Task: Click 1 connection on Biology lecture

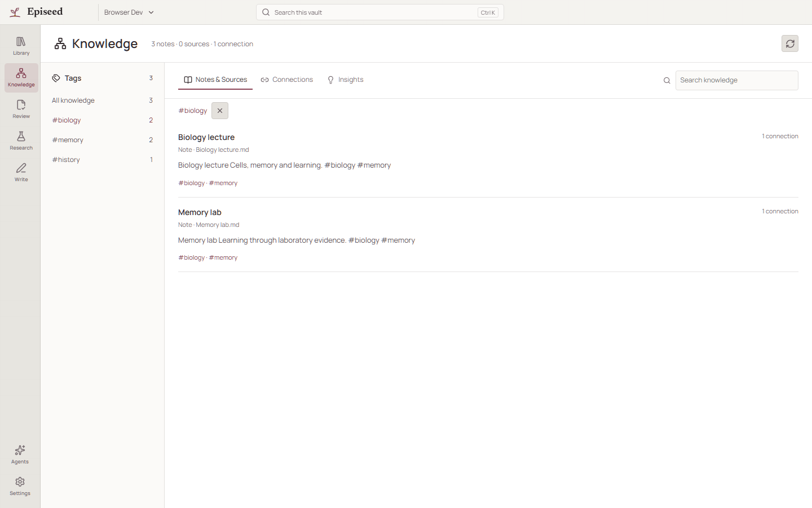Action: click(780, 136)
